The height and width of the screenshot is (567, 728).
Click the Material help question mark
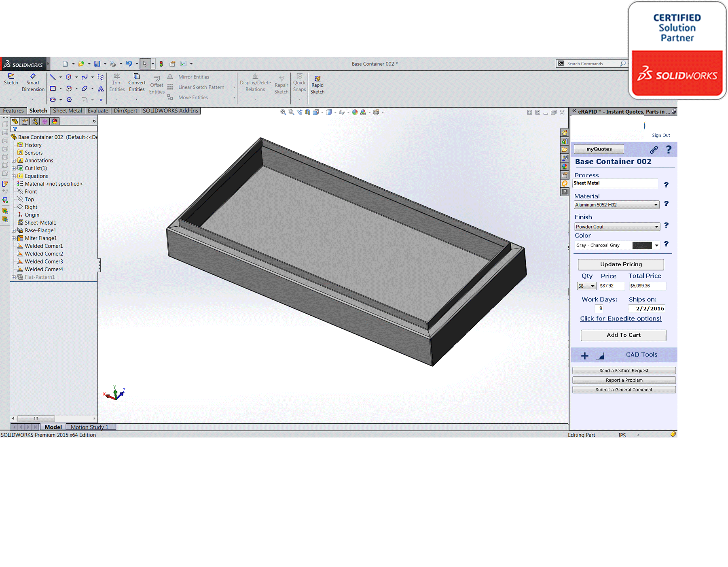[x=666, y=204]
